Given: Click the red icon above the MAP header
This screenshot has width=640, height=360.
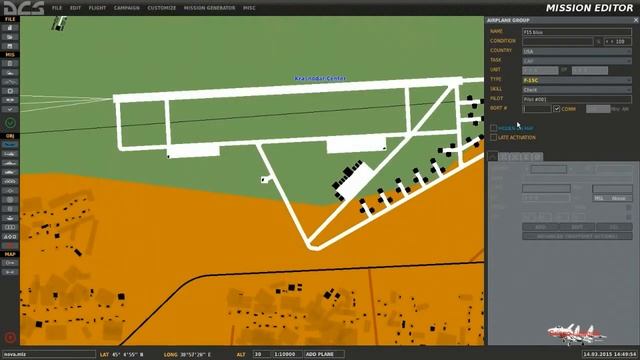Looking at the screenshot, I should coord(10,245).
